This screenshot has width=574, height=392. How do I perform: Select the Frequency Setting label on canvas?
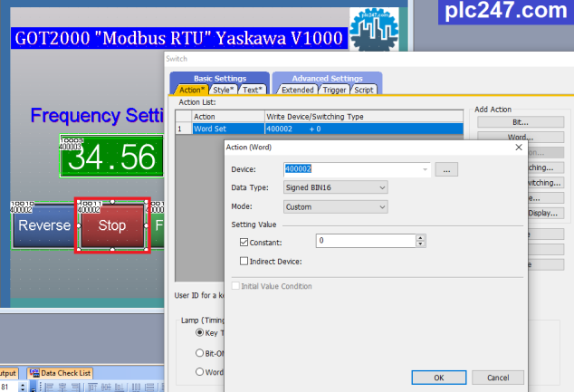point(97,116)
